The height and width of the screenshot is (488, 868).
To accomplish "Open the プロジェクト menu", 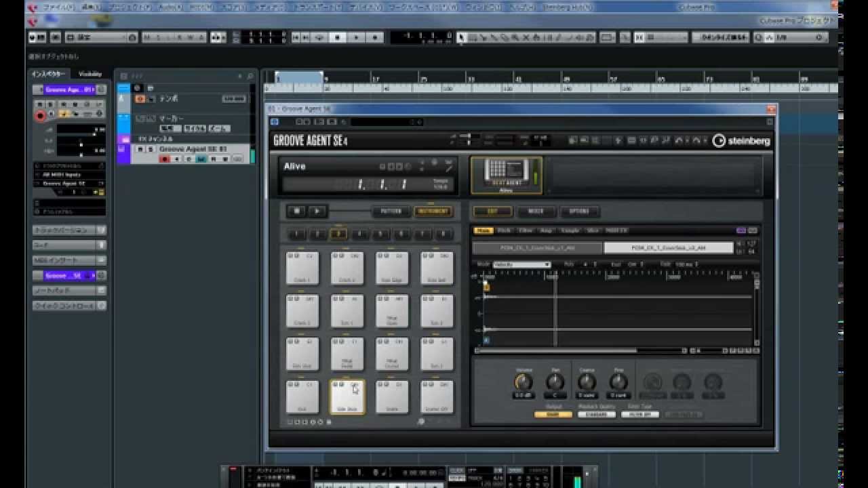I will pyautogui.click(x=130, y=7).
